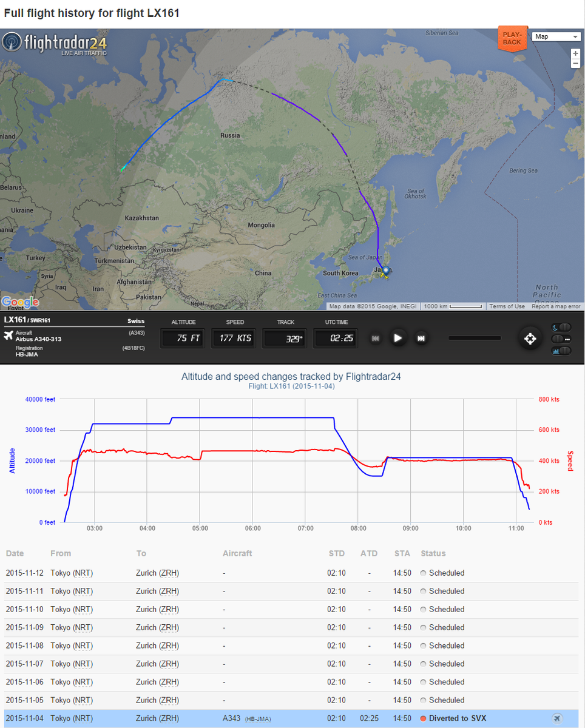This screenshot has width=585, height=728.
Task: Select the 2015-11-09 Scheduled status radio
Action: click(x=424, y=628)
